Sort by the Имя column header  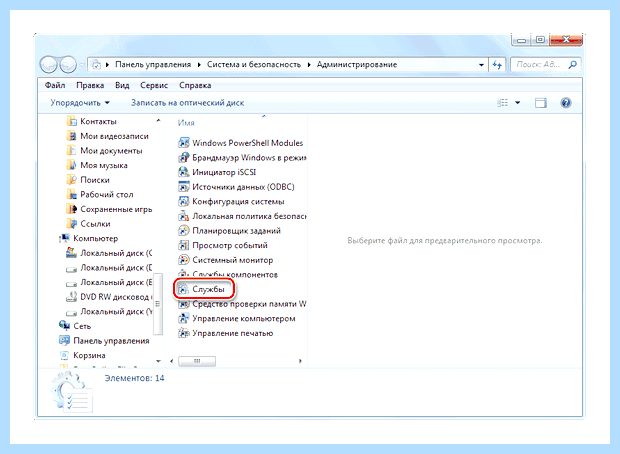(186, 123)
